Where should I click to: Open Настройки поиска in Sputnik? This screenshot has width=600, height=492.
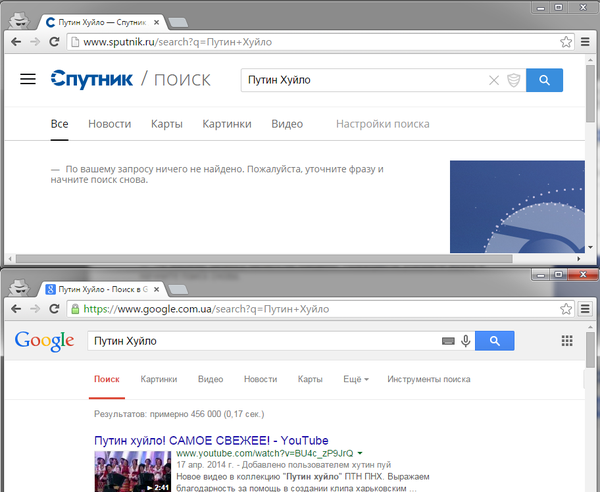tap(383, 124)
